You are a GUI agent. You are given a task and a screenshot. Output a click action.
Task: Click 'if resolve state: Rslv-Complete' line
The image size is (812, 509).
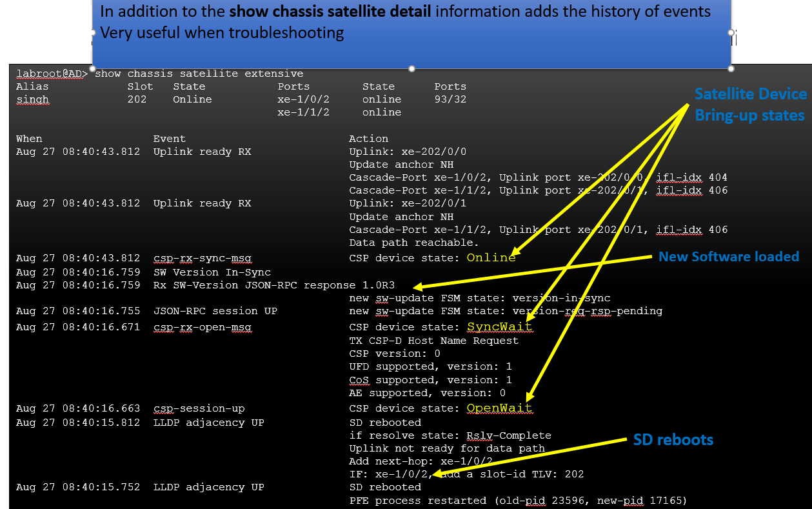(450, 435)
